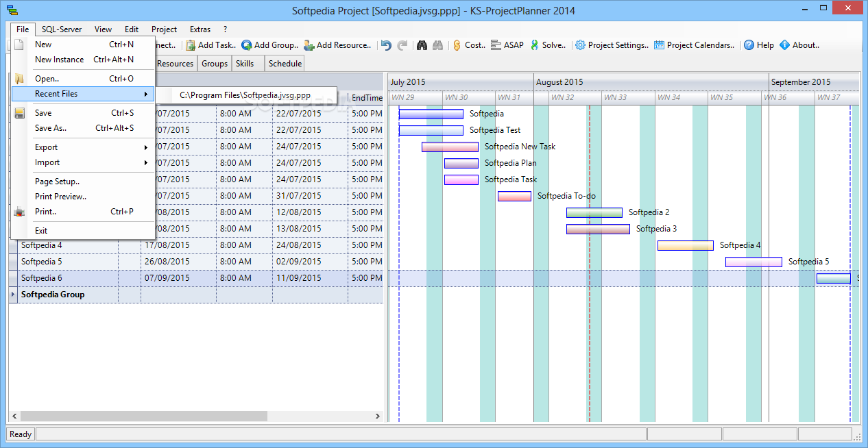Select the Softpedia 2 green gantt bar
The height and width of the screenshot is (448, 868).
click(594, 212)
